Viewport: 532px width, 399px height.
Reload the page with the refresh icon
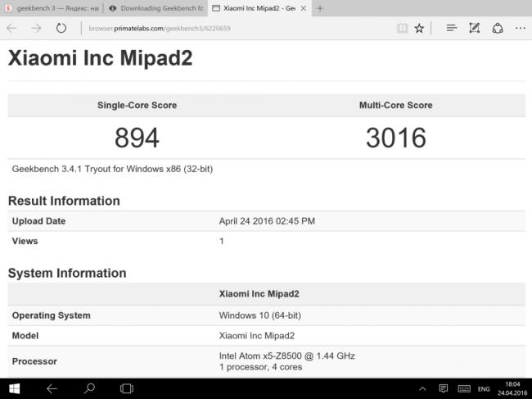(x=61, y=28)
